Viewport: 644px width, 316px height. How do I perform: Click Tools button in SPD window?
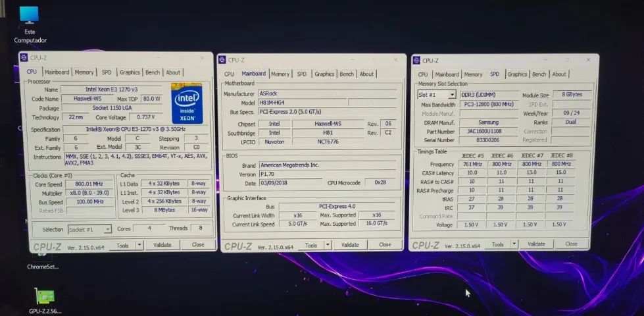(497, 244)
